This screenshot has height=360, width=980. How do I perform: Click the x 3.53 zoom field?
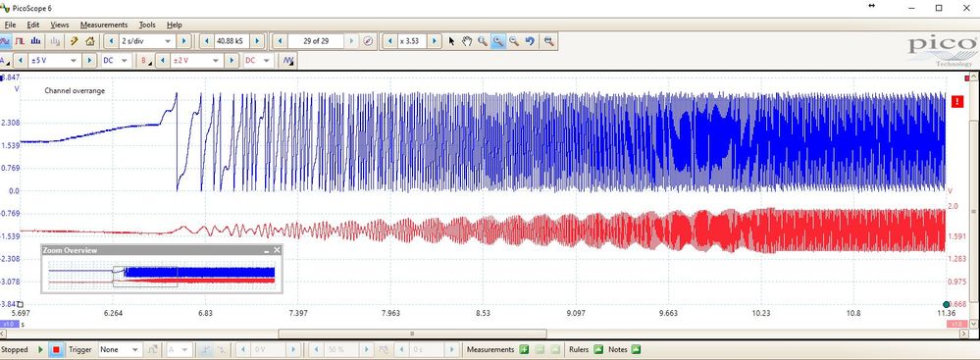tap(412, 41)
